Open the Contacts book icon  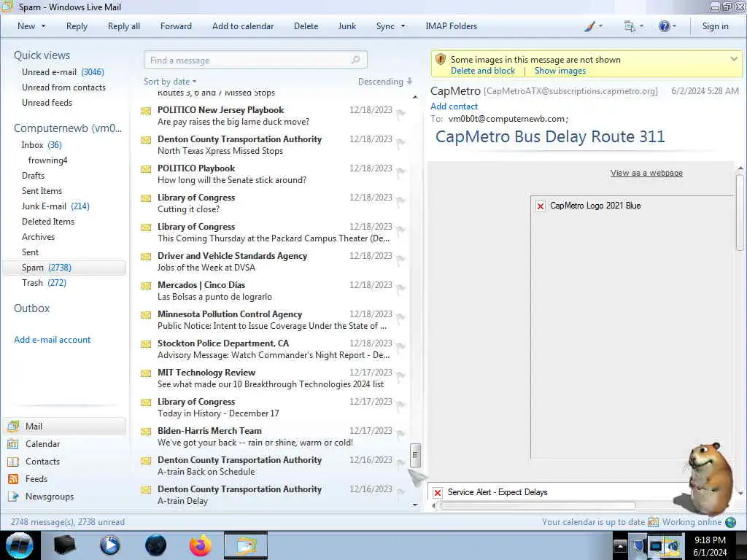(13, 462)
